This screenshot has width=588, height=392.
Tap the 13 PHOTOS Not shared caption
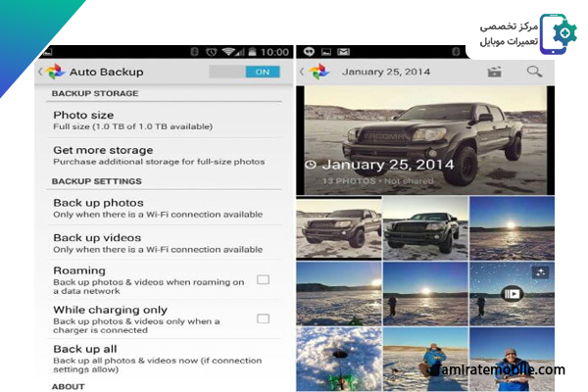tap(378, 180)
